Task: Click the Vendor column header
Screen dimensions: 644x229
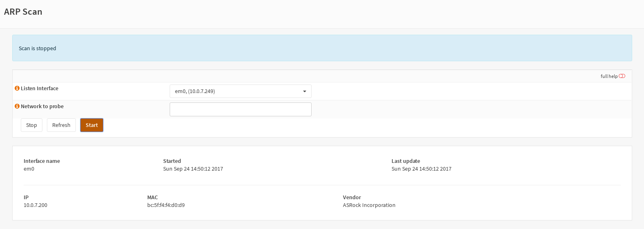Action: (x=352, y=198)
